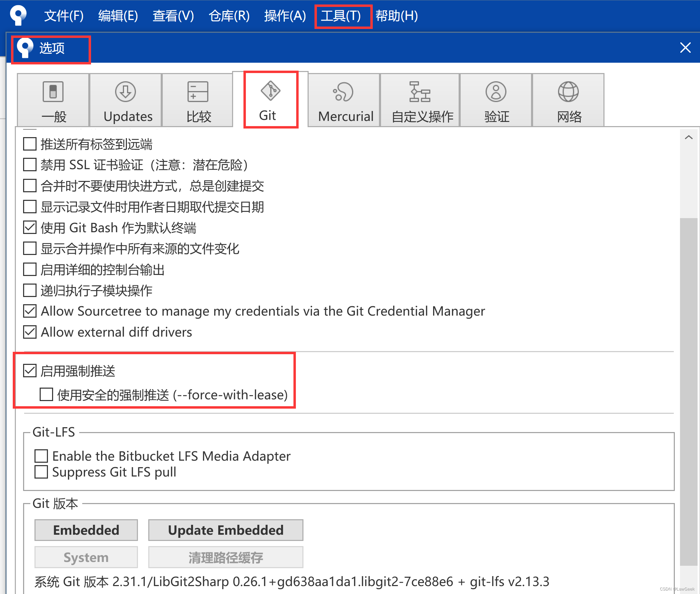The image size is (700, 594).
Task: Disable 启用强制推送 checkbox
Action: click(30, 371)
